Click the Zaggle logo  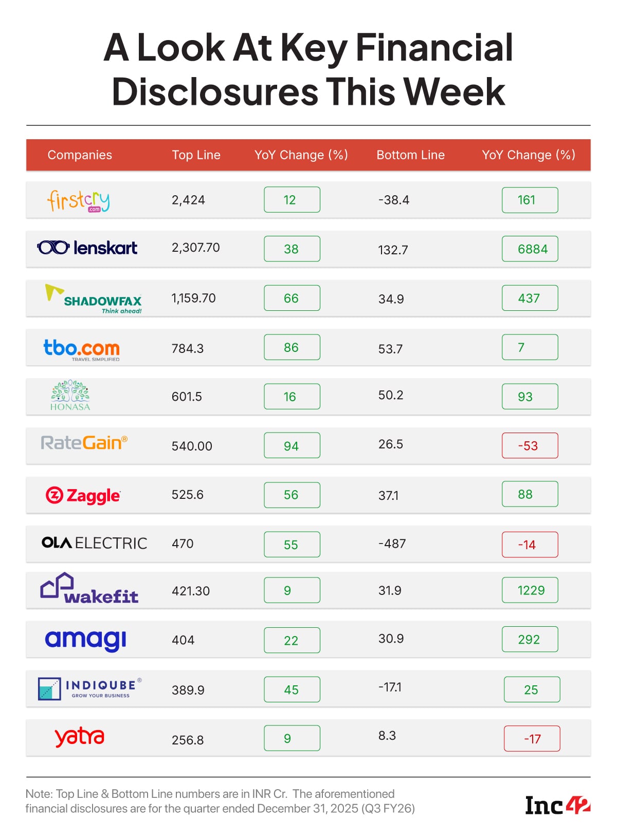click(x=83, y=495)
